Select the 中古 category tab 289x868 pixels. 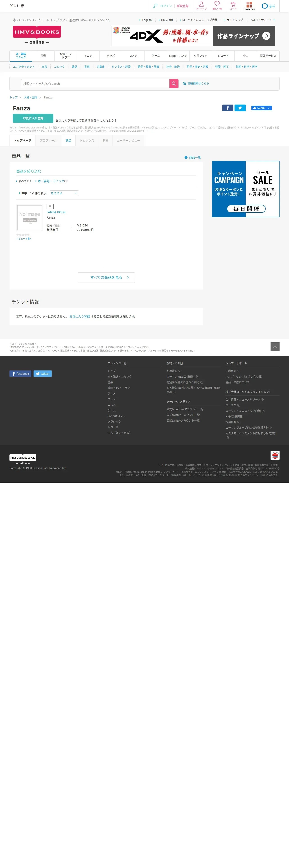point(246,56)
